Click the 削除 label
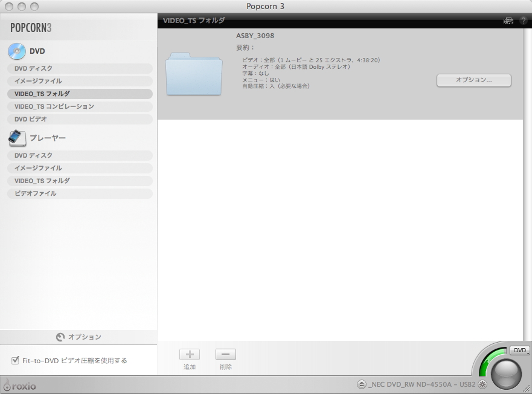Screen dimensions: 532x394 pyautogui.click(x=226, y=367)
